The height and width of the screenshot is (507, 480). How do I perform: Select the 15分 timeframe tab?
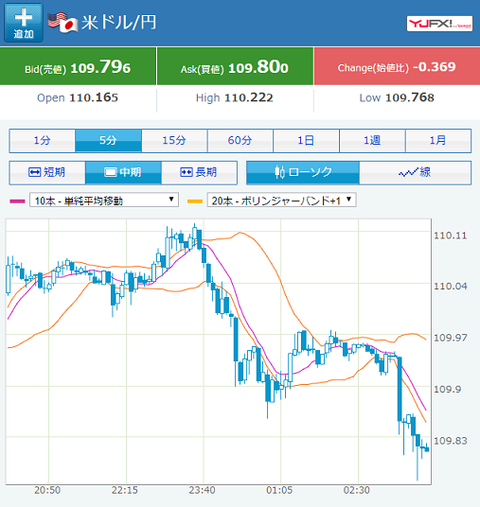174,140
